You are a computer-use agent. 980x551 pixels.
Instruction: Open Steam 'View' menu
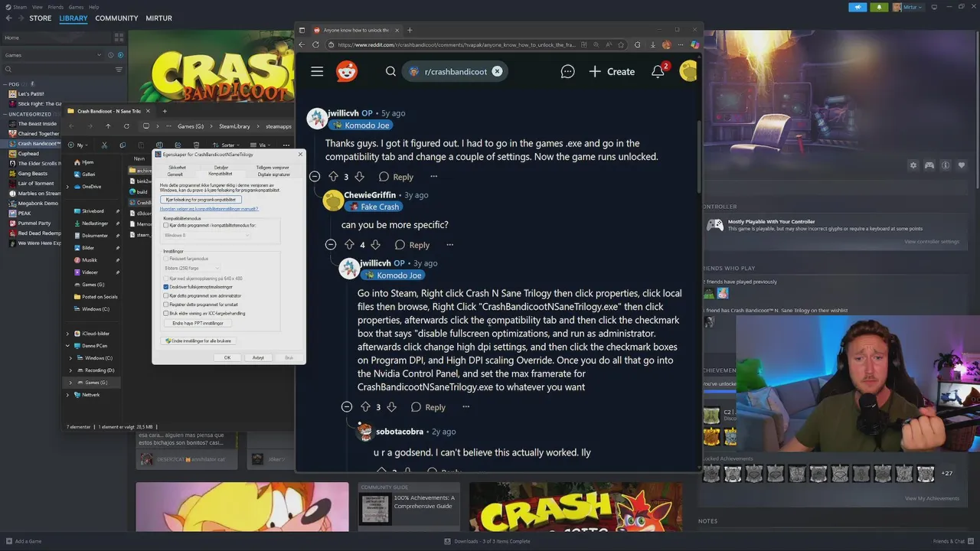38,7
